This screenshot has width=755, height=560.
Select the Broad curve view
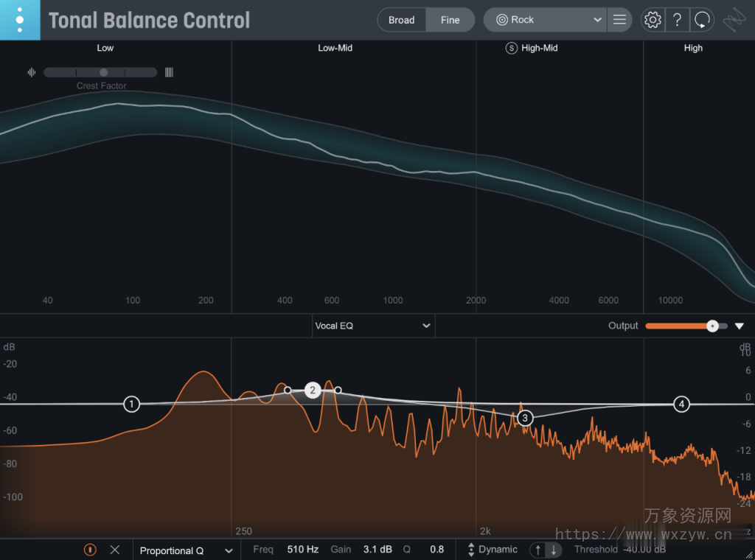coord(402,20)
